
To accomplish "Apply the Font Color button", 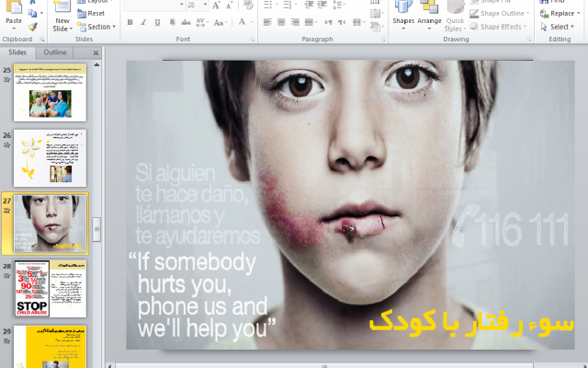I will [242, 22].
